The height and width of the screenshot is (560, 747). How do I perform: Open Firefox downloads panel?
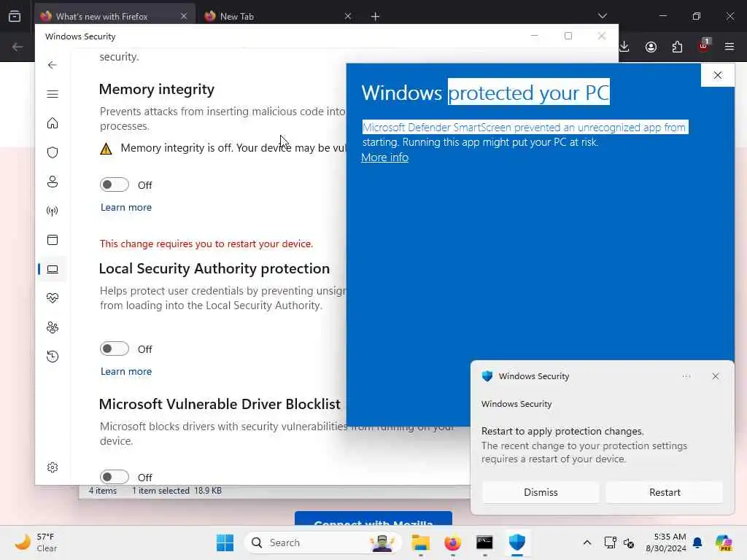click(624, 47)
